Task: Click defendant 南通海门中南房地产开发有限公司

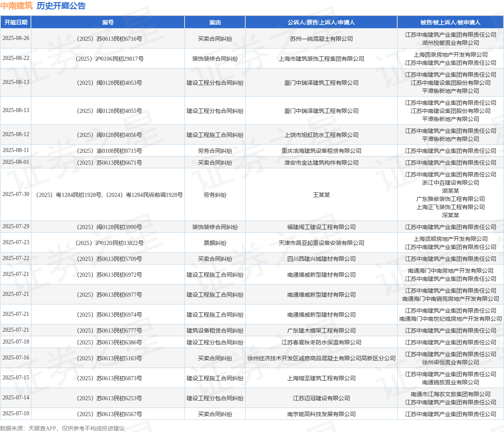Action: click(451, 271)
